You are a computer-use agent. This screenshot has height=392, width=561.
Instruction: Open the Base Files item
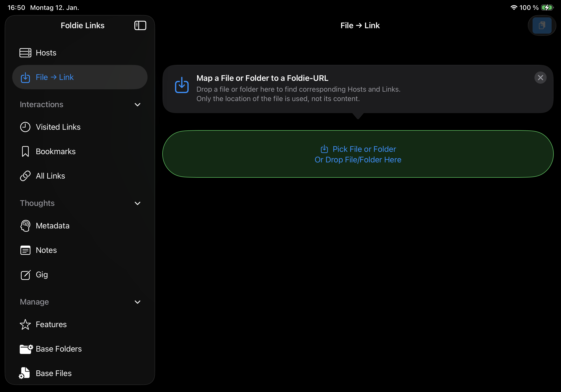coord(54,373)
